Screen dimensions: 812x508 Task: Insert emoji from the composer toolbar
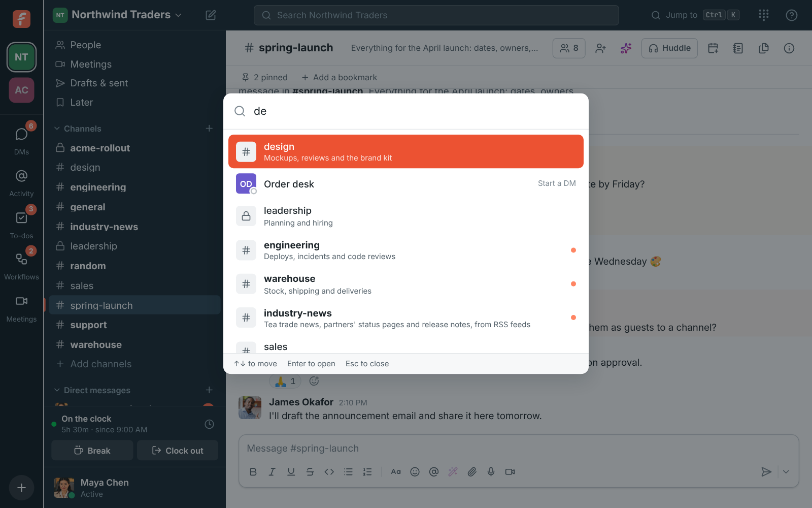point(415,472)
